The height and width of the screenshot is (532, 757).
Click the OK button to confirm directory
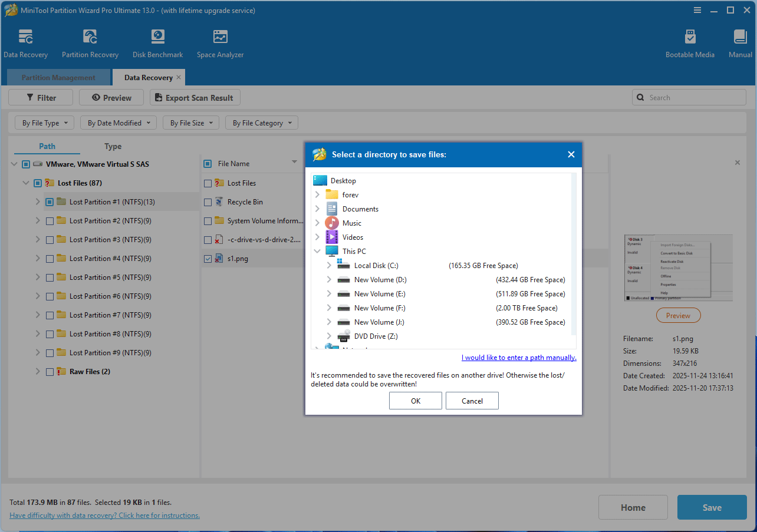[415, 400]
